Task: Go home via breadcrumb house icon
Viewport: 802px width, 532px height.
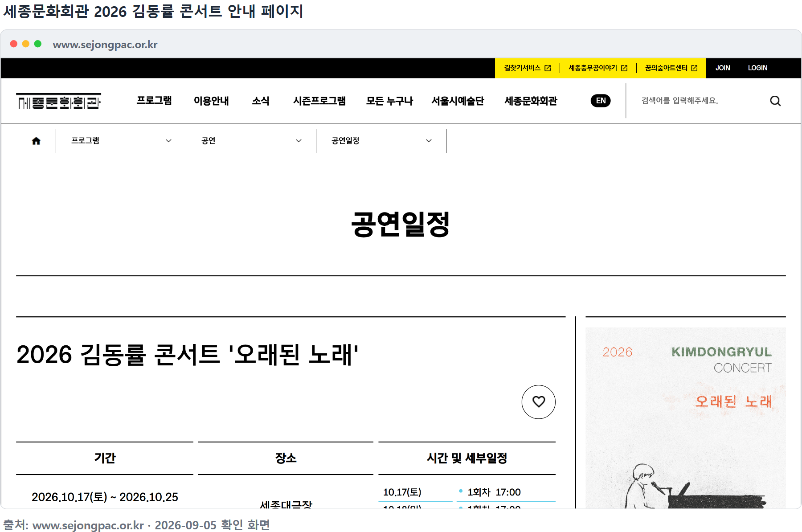Action: (36, 141)
